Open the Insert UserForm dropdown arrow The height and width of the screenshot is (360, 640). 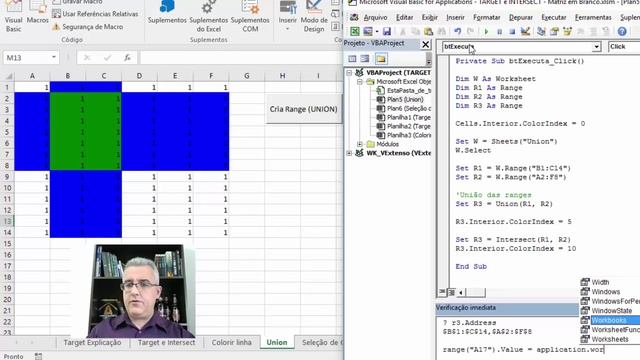pos(377,31)
